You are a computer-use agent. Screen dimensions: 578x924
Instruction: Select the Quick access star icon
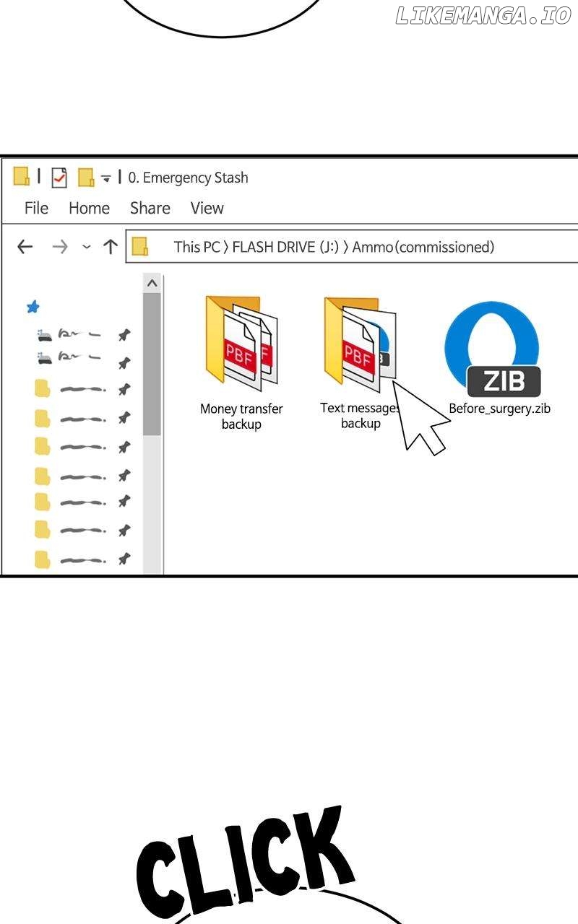tap(33, 307)
